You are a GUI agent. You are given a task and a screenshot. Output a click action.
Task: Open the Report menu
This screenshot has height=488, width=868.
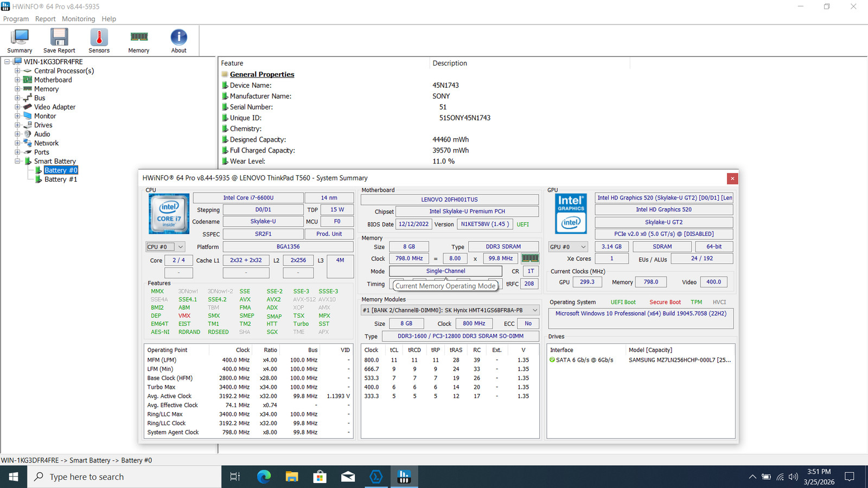46,19
